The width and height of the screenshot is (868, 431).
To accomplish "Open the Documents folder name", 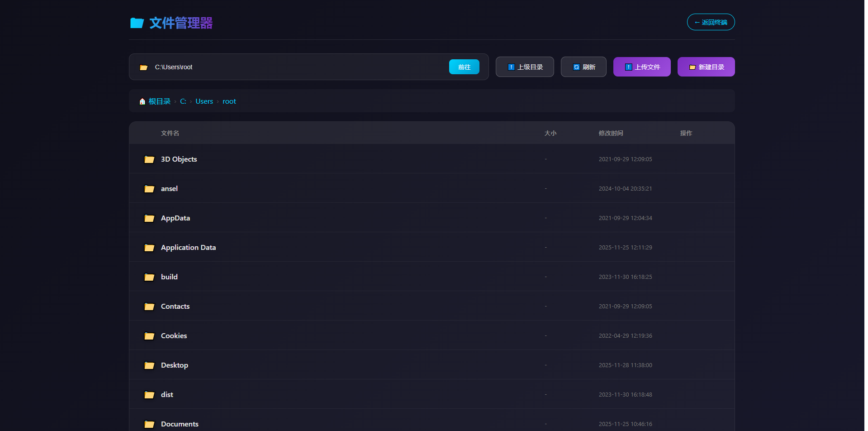I will point(180,424).
